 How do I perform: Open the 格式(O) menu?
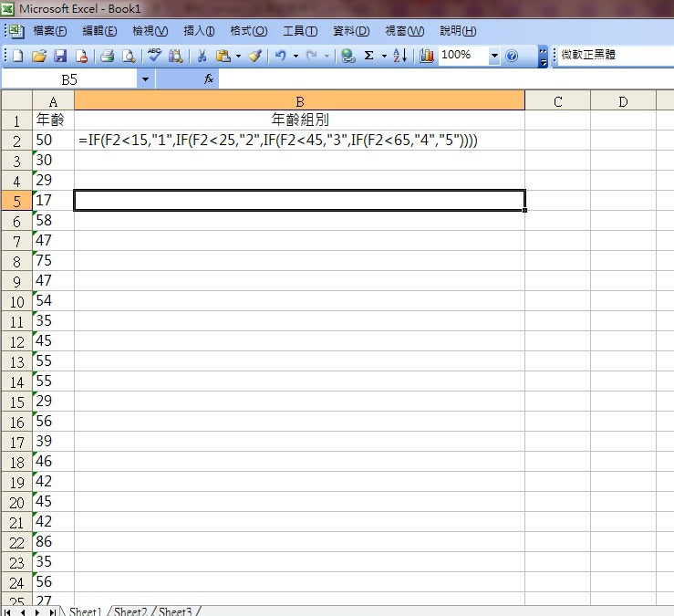pos(248,31)
